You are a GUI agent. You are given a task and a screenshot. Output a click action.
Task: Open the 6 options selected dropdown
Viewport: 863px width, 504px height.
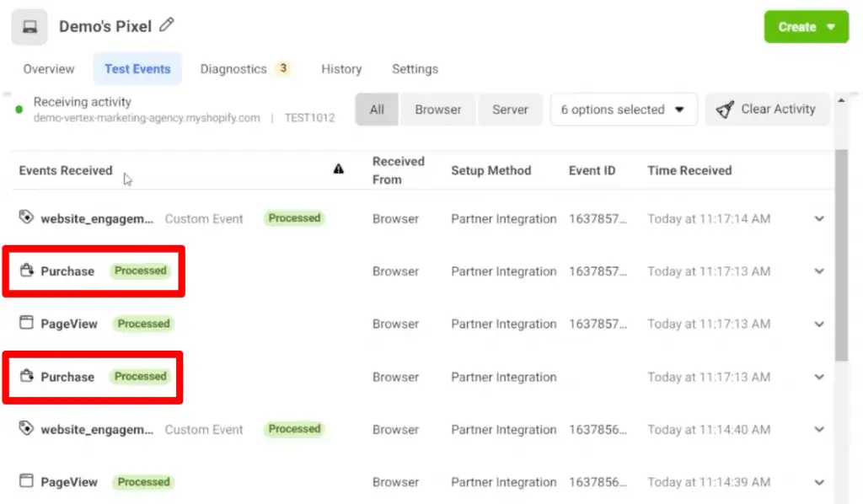coord(623,109)
